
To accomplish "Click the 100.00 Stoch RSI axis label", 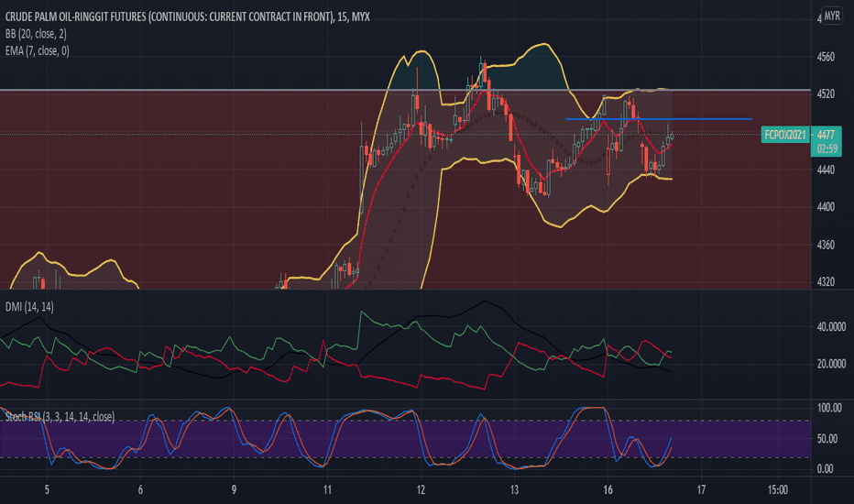I will (829, 408).
